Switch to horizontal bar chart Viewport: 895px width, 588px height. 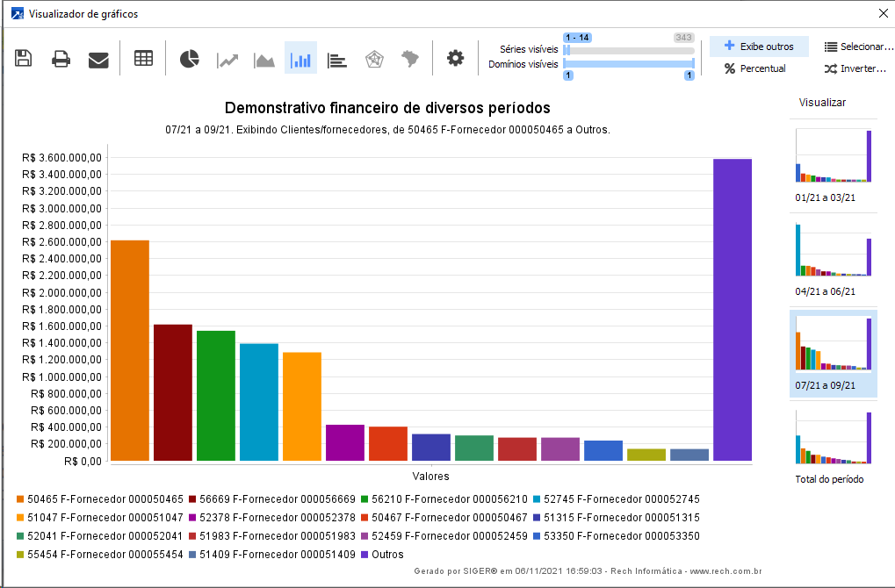point(337,59)
